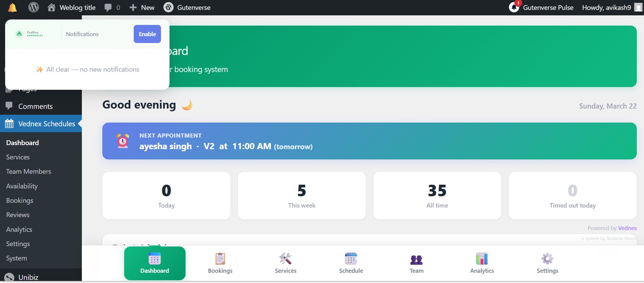
Task: Open Vednex Schedules in the sidebar
Action: click(46, 124)
